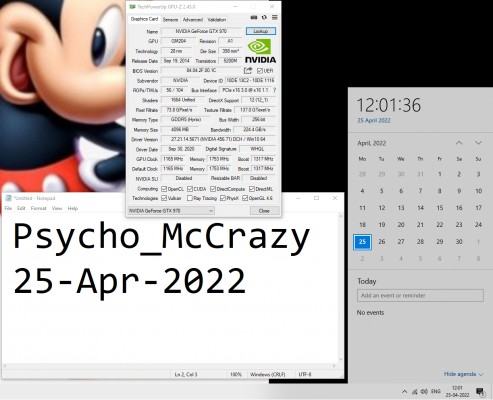The image size is (493, 400).
Task: Click the Lookup button in GPU-Z
Action: pyautogui.click(x=261, y=31)
